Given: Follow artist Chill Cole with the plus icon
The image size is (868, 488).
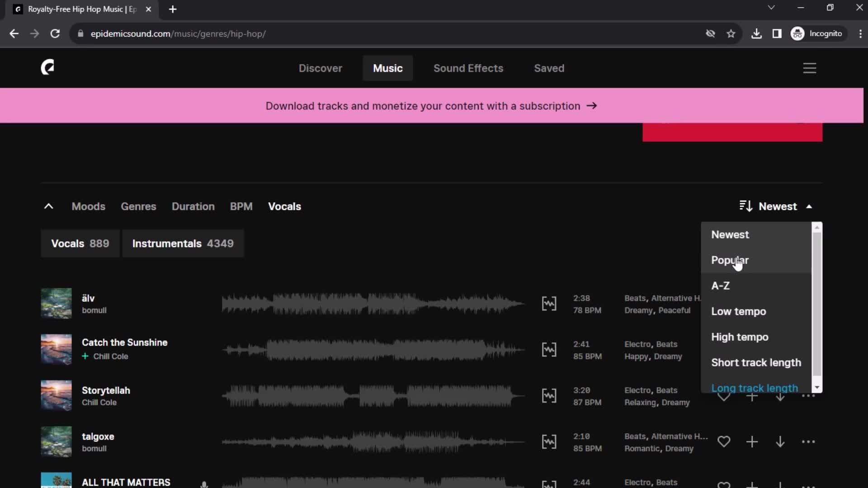Looking at the screenshot, I should [x=85, y=356].
